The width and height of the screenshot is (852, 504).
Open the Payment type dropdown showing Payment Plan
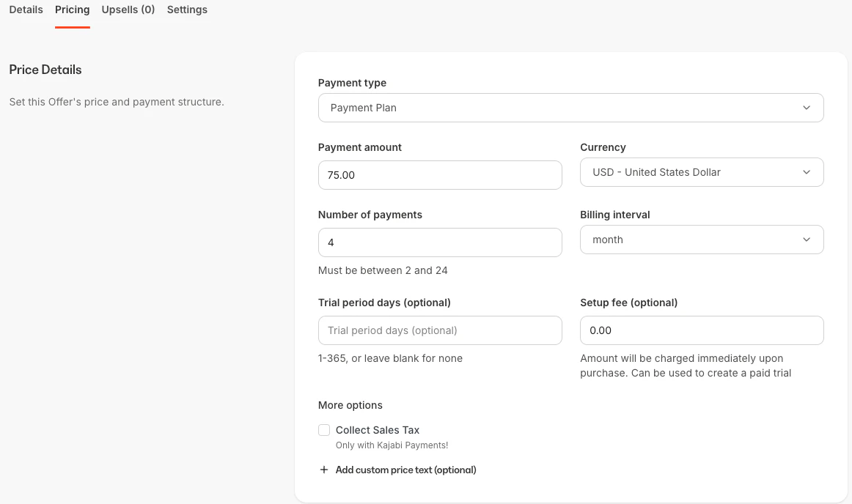tap(570, 108)
